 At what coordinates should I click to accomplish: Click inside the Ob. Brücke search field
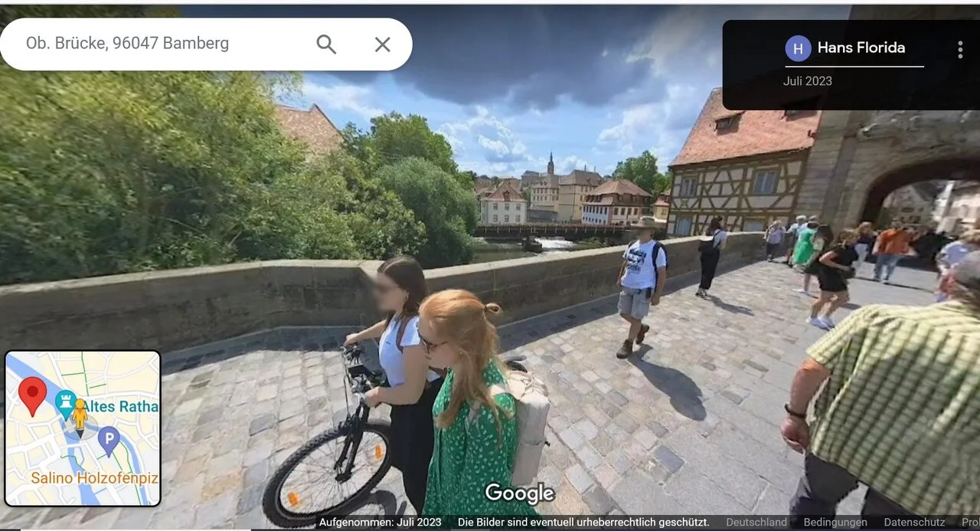pyautogui.click(x=153, y=44)
